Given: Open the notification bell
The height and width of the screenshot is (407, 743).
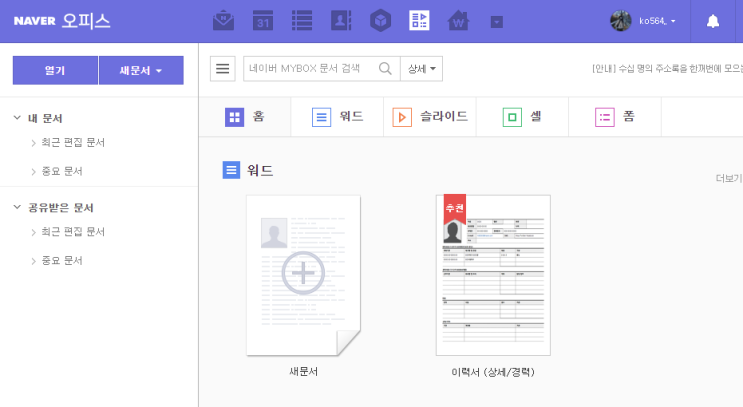Looking at the screenshot, I should [x=713, y=21].
